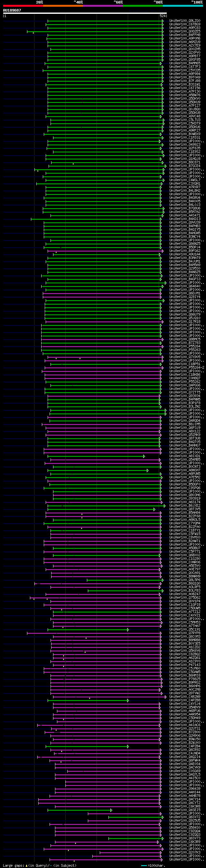Image resolution: width=206 pixels, height=868 pixels.
Task: Select hit label UniRef100_Q8L5P6
Action: click(x=185, y=580)
